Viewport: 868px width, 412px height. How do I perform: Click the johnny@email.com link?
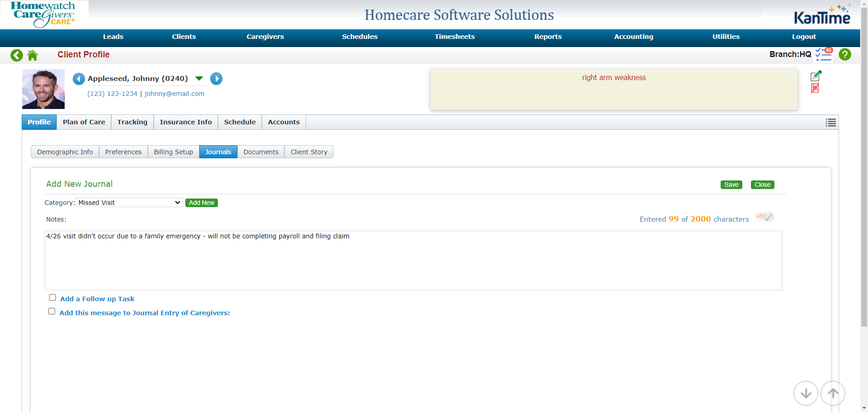pos(174,94)
